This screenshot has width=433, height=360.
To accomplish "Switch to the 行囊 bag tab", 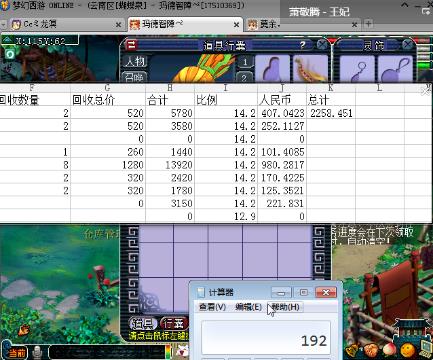I will coord(174,323).
